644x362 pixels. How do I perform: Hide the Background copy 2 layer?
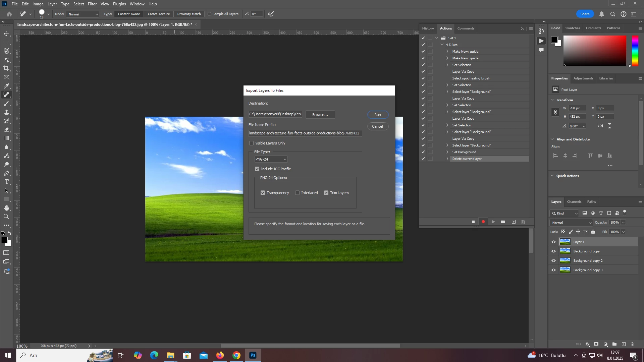(x=553, y=261)
